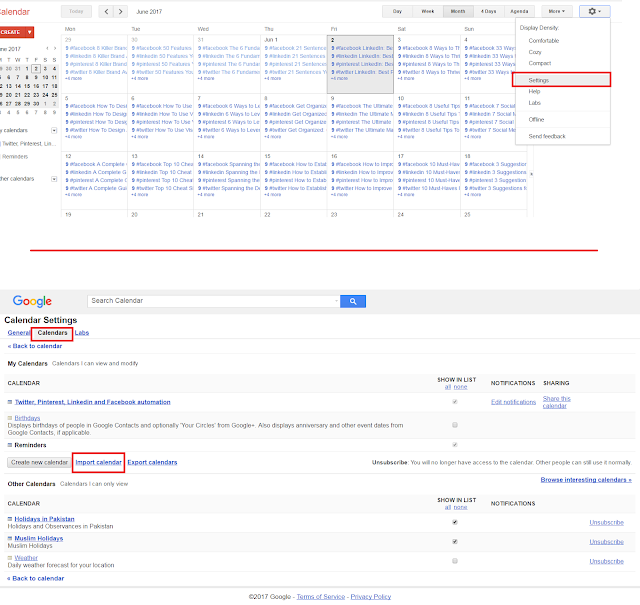The image size is (640, 605).
Task: Open Browse interesting calendars link
Action: click(x=586, y=480)
